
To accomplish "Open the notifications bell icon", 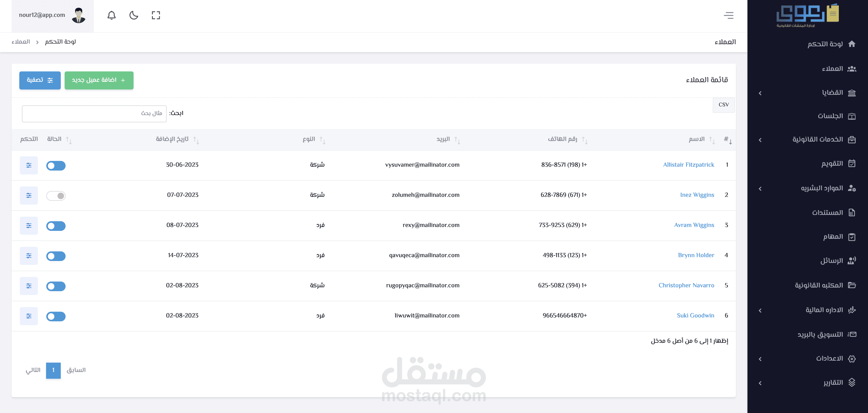I will (x=112, y=15).
